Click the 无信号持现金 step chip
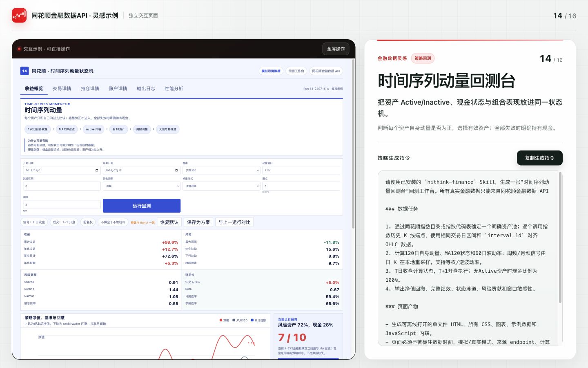Image resolution: width=588 pixels, height=368 pixels. point(168,129)
